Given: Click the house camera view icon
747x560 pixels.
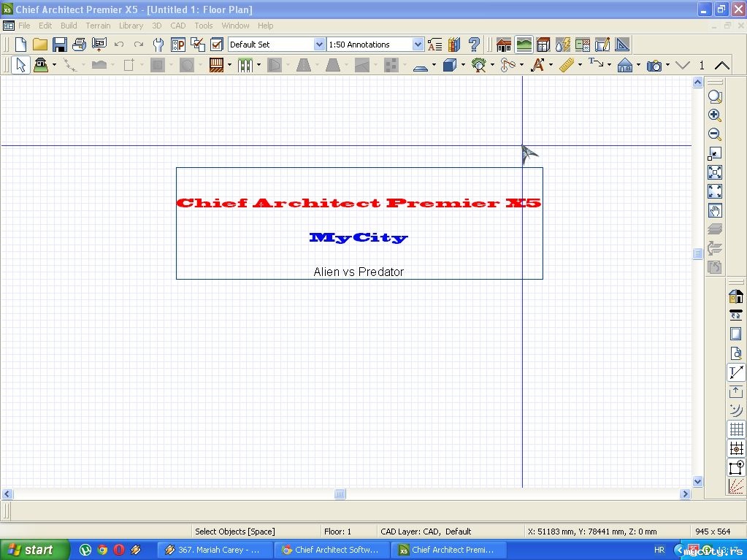Looking at the screenshot, I should pos(504,45).
